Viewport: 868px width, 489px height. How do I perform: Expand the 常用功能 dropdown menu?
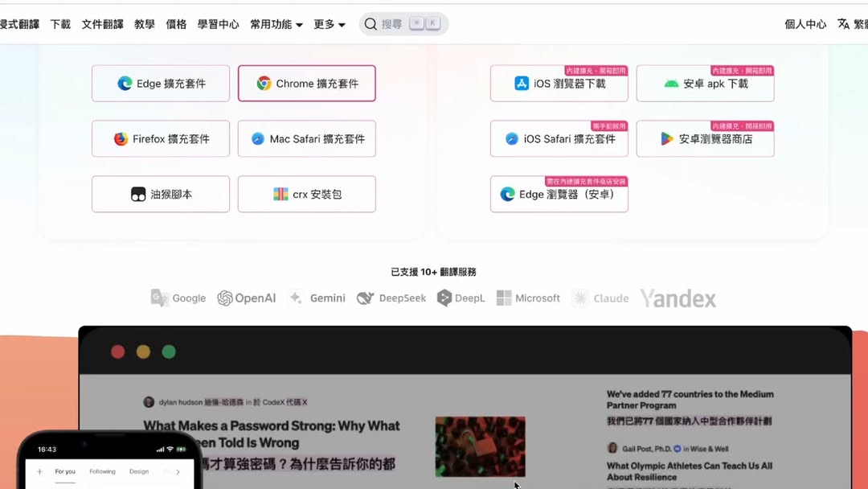276,24
